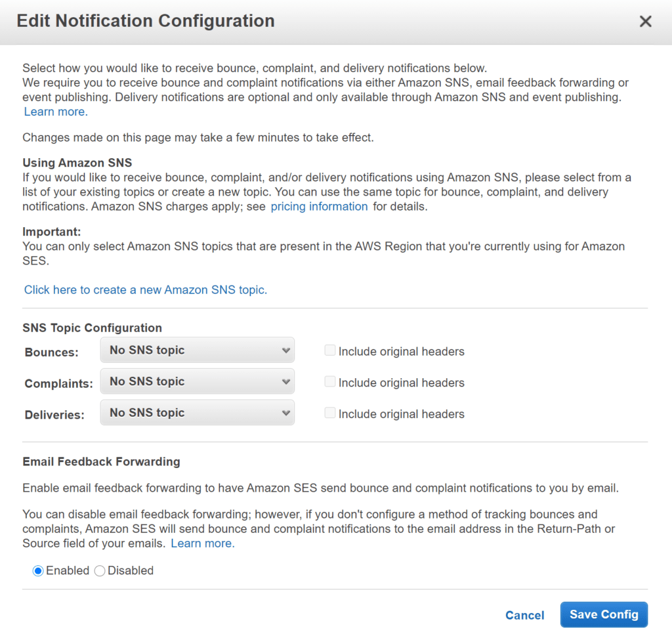Check Include original headers for Bounces

click(330, 351)
